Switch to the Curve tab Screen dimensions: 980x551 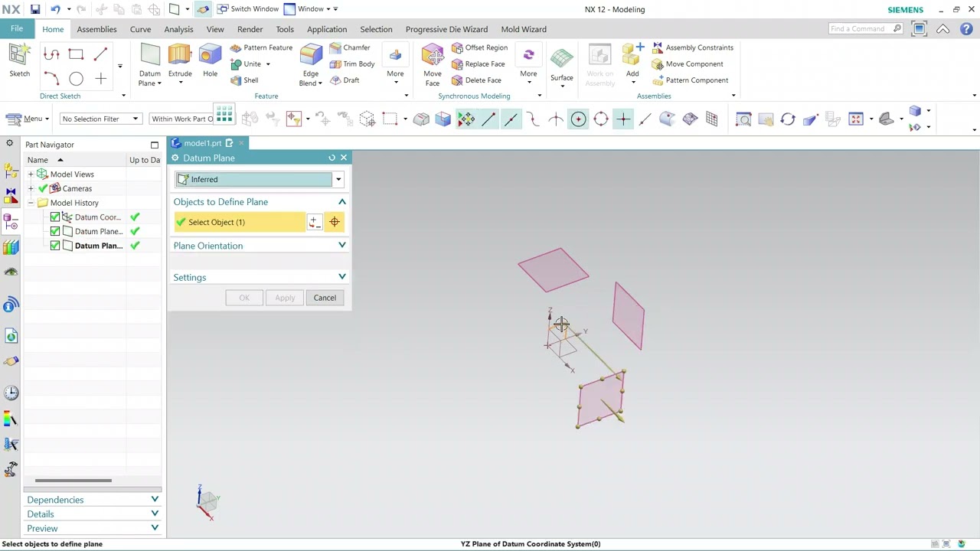[140, 29]
